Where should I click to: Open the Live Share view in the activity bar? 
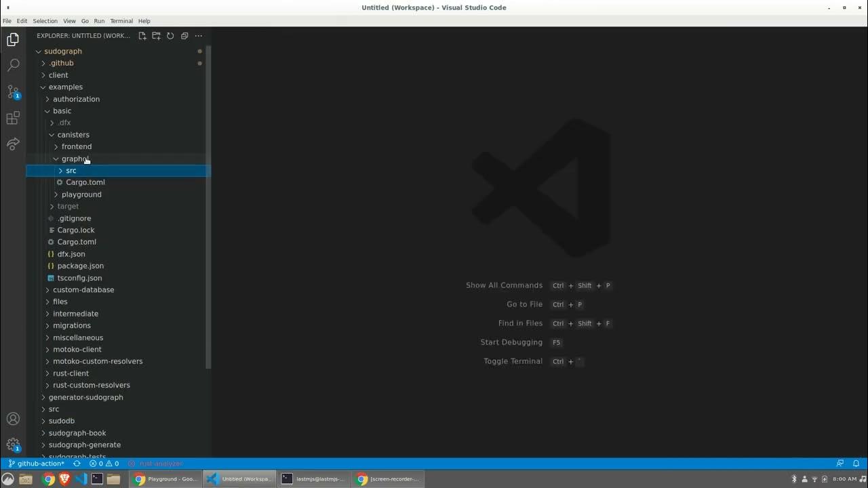click(x=13, y=144)
